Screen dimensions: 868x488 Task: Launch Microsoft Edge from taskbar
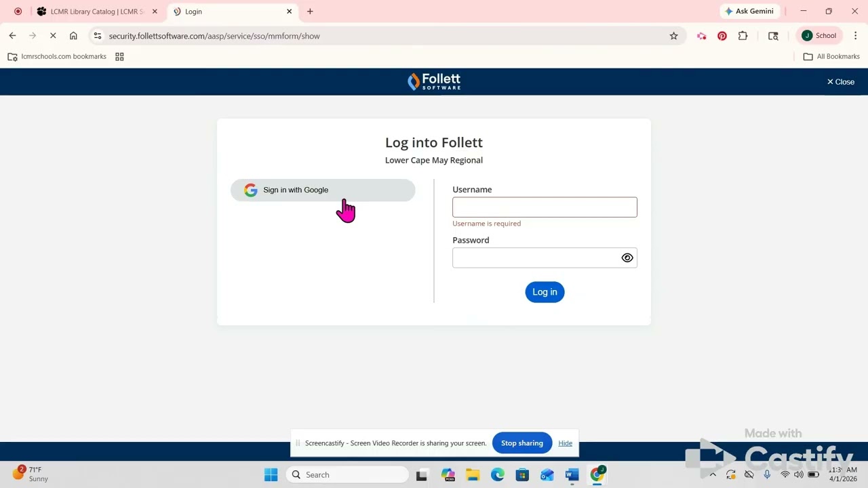click(498, 474)
